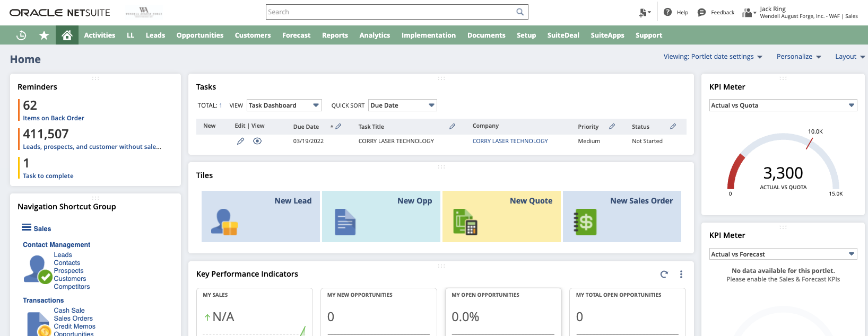Click the Oracle NetSuite logo
The image size is (868, 336).
[60, 12]
